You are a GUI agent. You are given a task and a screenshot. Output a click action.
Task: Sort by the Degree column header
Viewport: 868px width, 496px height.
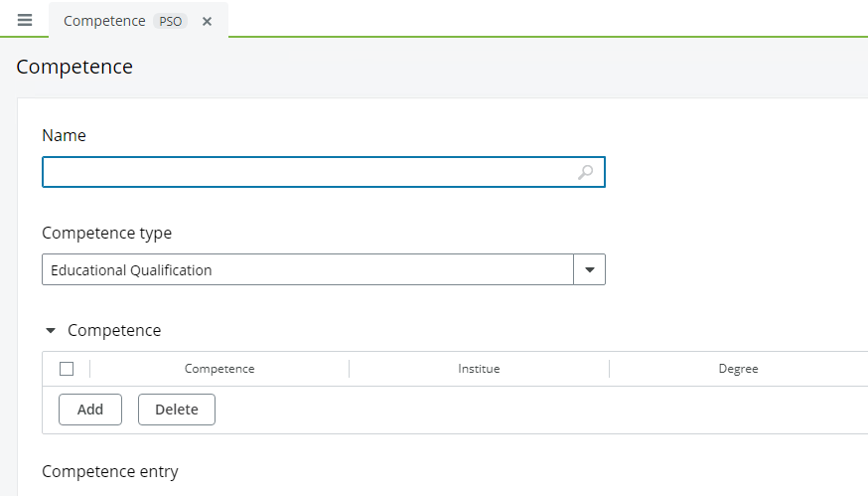coord(738,369)
